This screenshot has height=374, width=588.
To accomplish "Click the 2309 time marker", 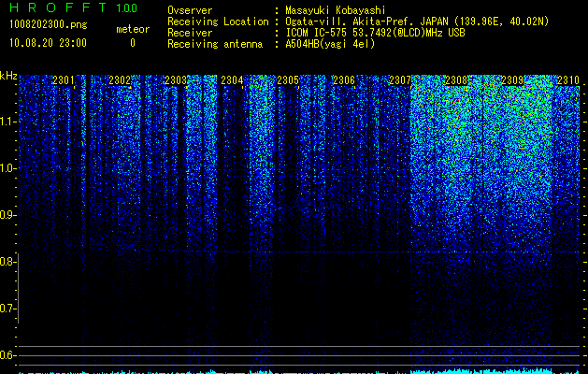I will pos(512,79).
